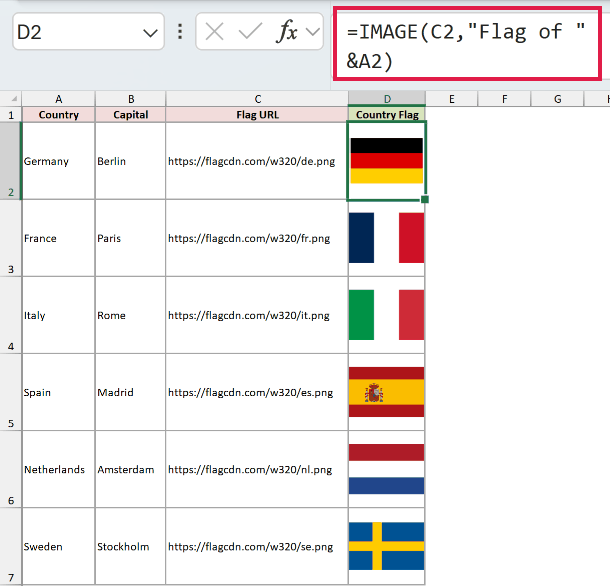This screenshot has width=610, height=586.
Task: Select the de.png flag URL cell
Action: (257, 161)
